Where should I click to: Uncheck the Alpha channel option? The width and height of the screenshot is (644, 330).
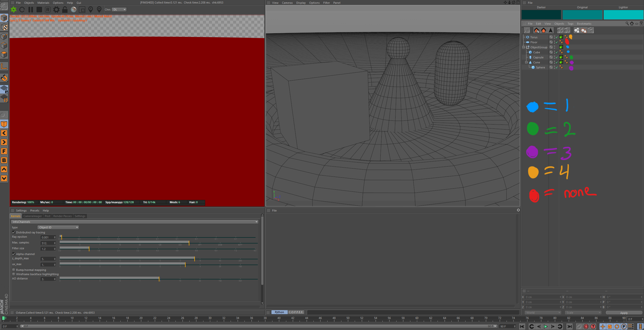[x=14, y=254]
